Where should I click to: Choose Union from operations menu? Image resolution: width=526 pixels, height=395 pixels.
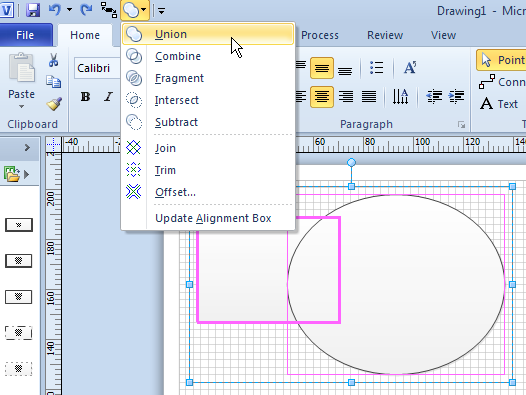(x=208, y=34)
